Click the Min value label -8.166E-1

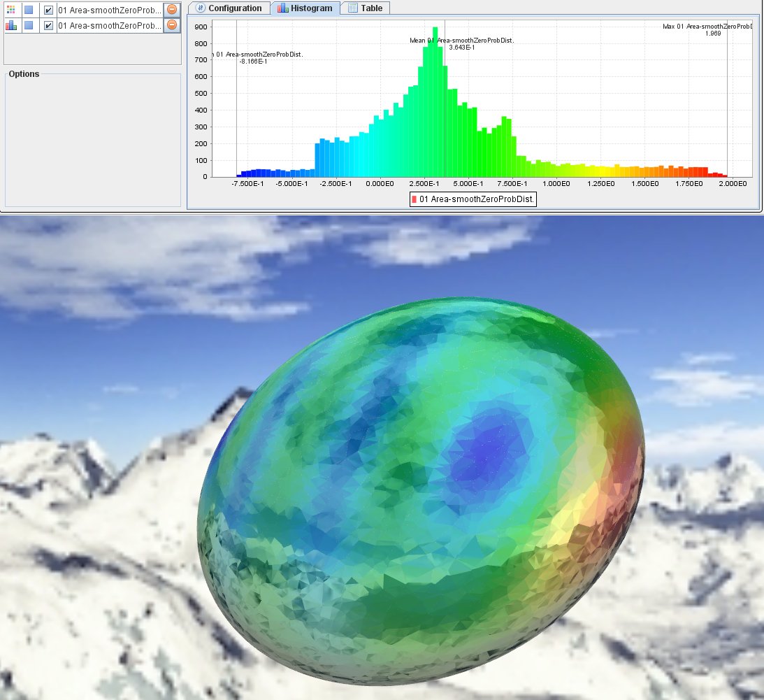(253, 62)
